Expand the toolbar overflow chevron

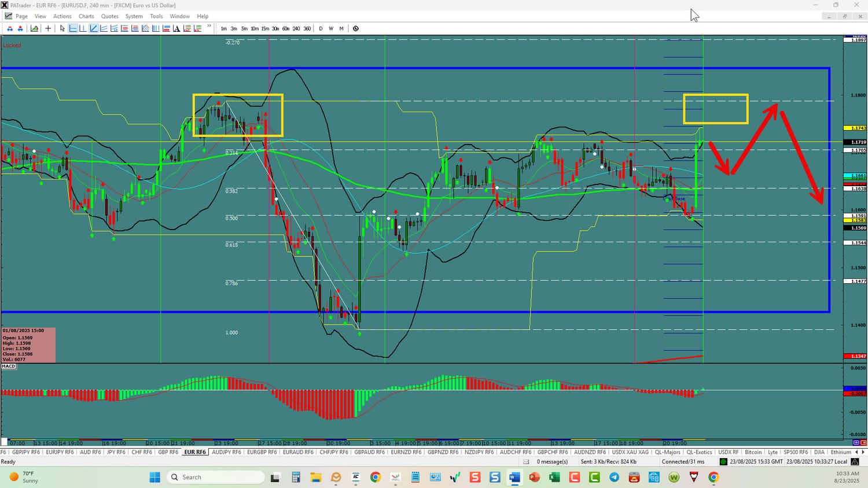point(209,27)
